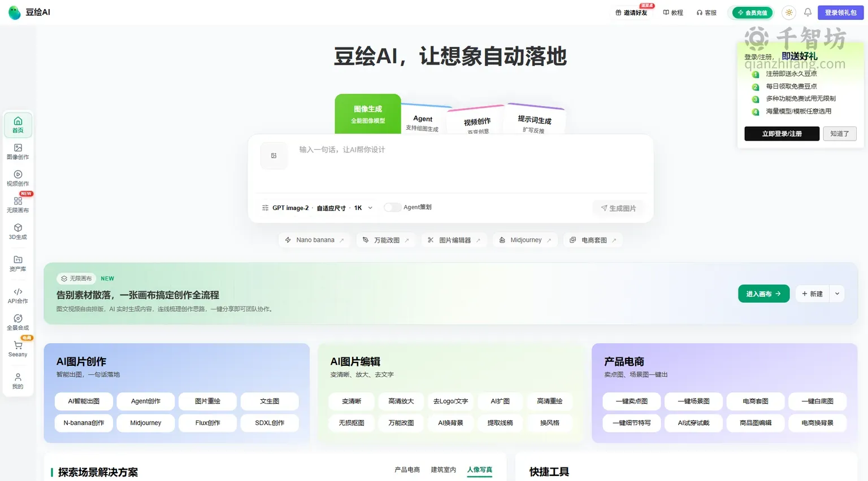The image size is (868, 481).
Task: Switch to 产品电商 scene tab
Action: [407, 470]
